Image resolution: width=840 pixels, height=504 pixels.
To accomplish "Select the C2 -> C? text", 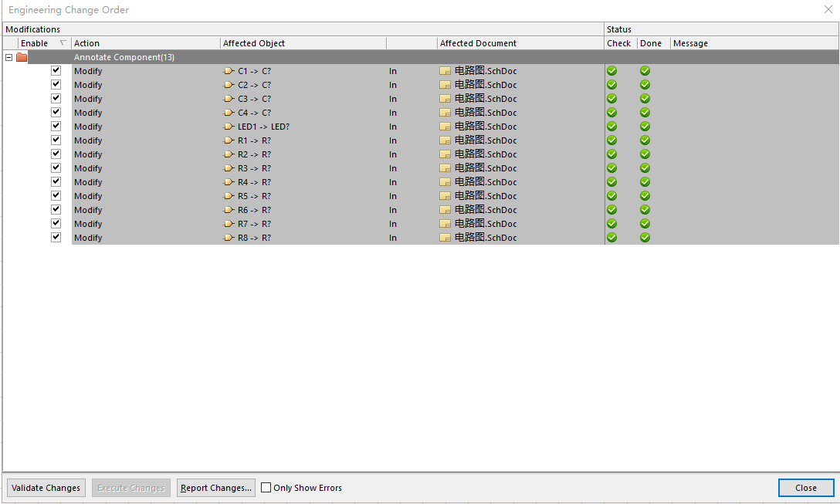I will point(255,85).
